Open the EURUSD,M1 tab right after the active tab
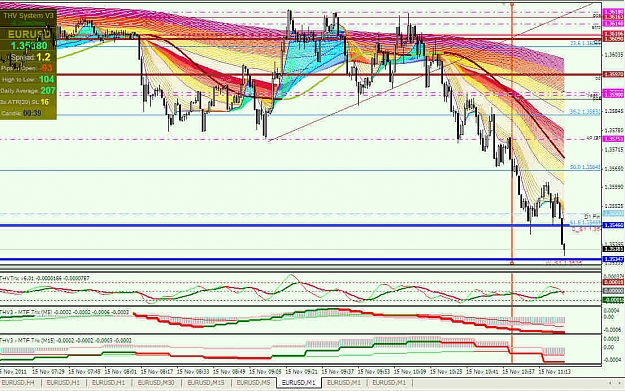625x391 pixels. pos(344,383)
